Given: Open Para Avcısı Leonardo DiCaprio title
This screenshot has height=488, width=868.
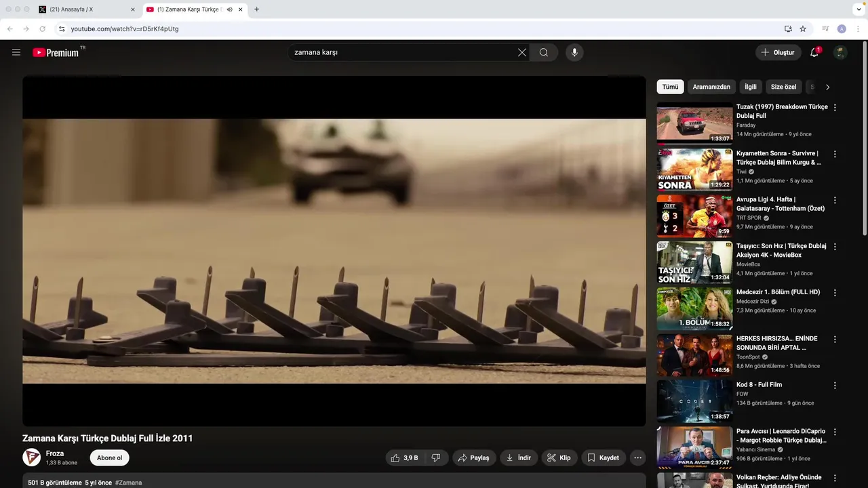Looking at the screenshot, I should (781, 436).
